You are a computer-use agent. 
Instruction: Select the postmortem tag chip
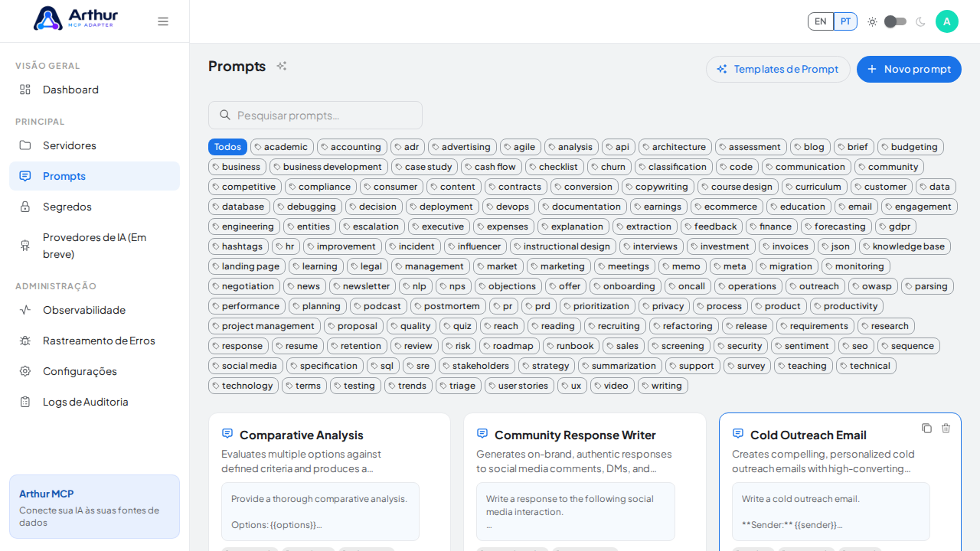(x=448, y=306)
